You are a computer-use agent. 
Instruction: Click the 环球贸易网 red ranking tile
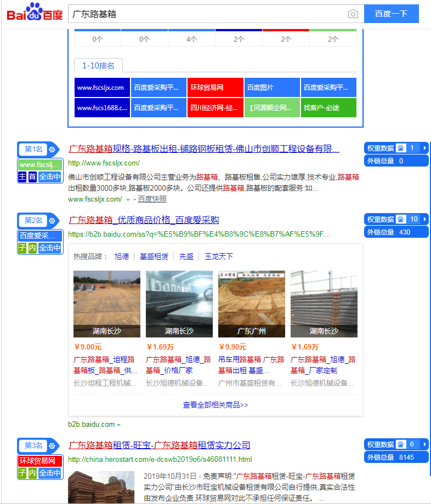(215, 88)
